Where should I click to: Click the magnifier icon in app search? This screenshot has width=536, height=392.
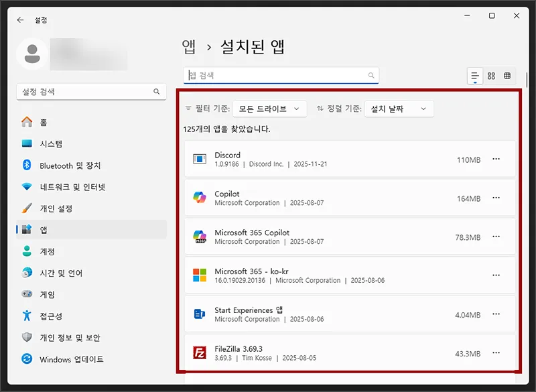(x=371, y=75)
